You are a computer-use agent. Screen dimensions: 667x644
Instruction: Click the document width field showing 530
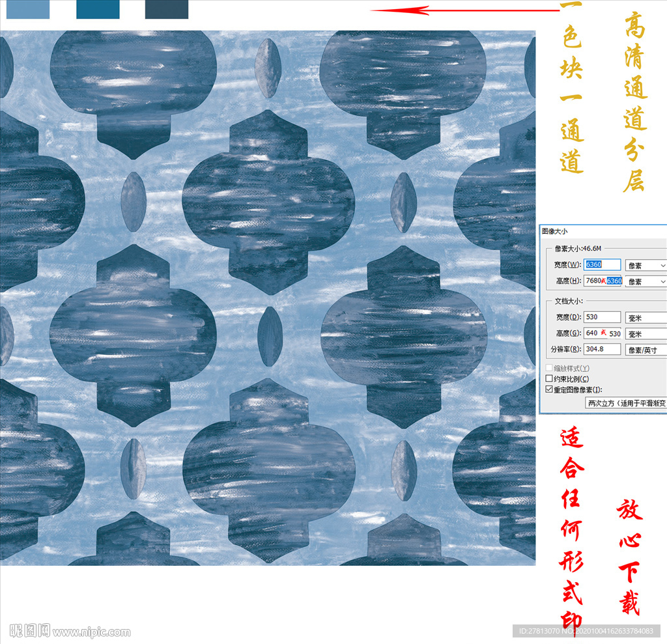[602, 317]
